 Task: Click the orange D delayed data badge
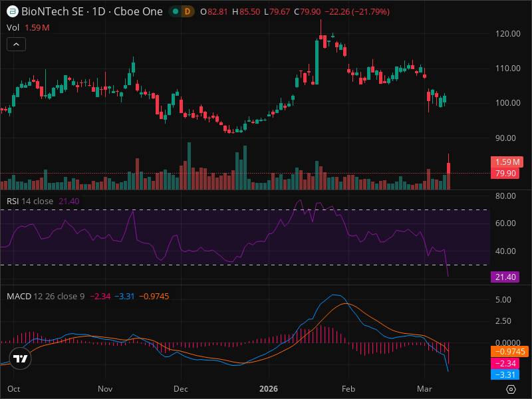[187, 11]
